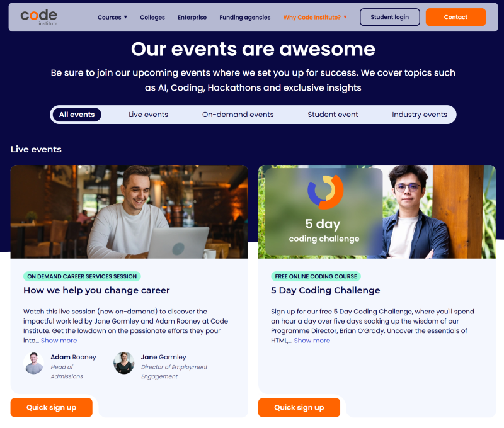Expand the Courses dropdown menu
This screenshot has width=504, height=428.
[x=112, y=18]
